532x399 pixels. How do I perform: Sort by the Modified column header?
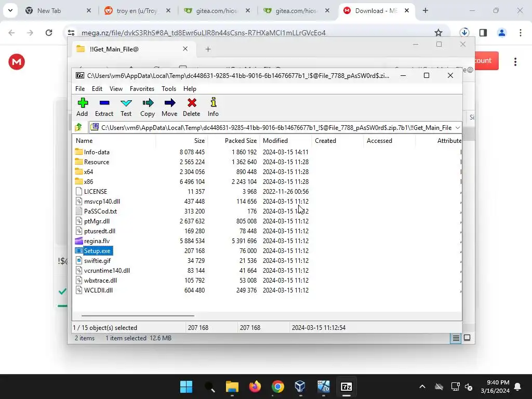pos(286,140)
